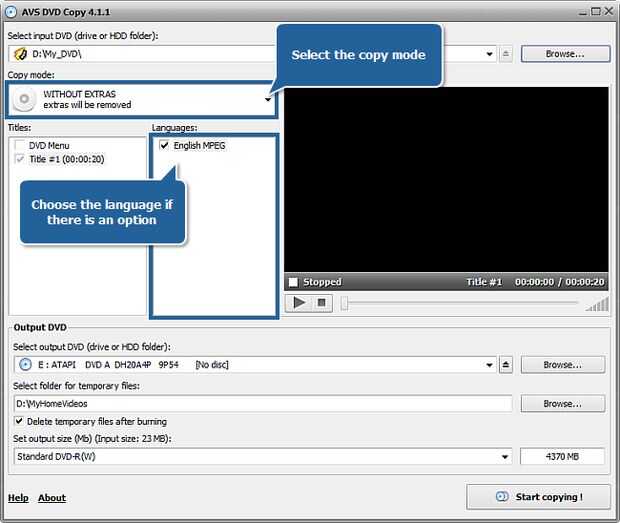Uncheck the English MPEG language
Viewport: 620px width, 523px height.
(x=164, y=145)
